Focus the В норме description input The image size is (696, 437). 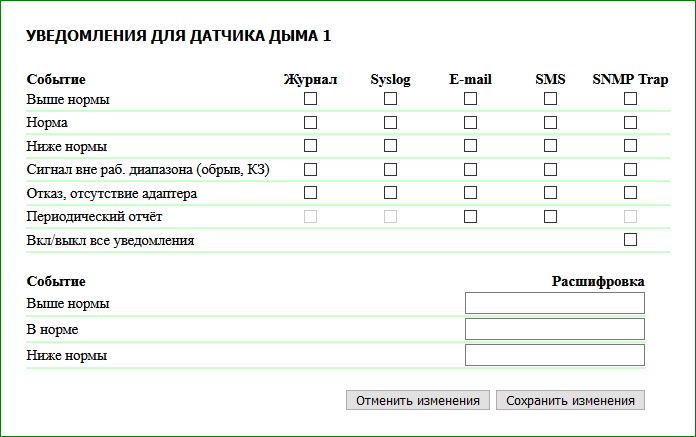(554, 329)
